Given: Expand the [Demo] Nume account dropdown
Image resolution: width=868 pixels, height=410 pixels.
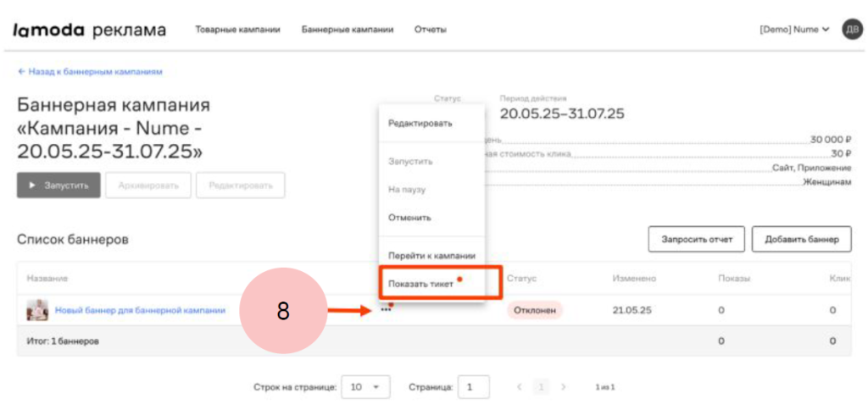Looking at the screenshot, I should pyautogui.click(x=794, y=30).
